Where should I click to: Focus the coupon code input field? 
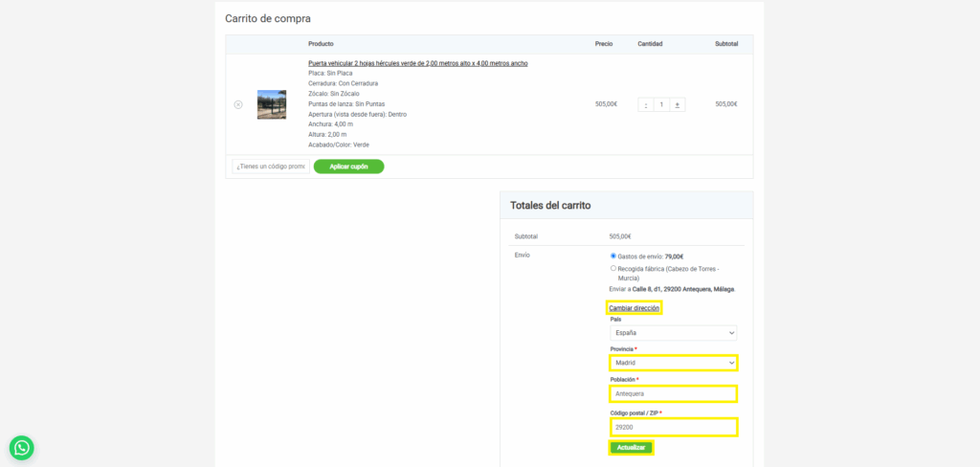click(271, 167)
